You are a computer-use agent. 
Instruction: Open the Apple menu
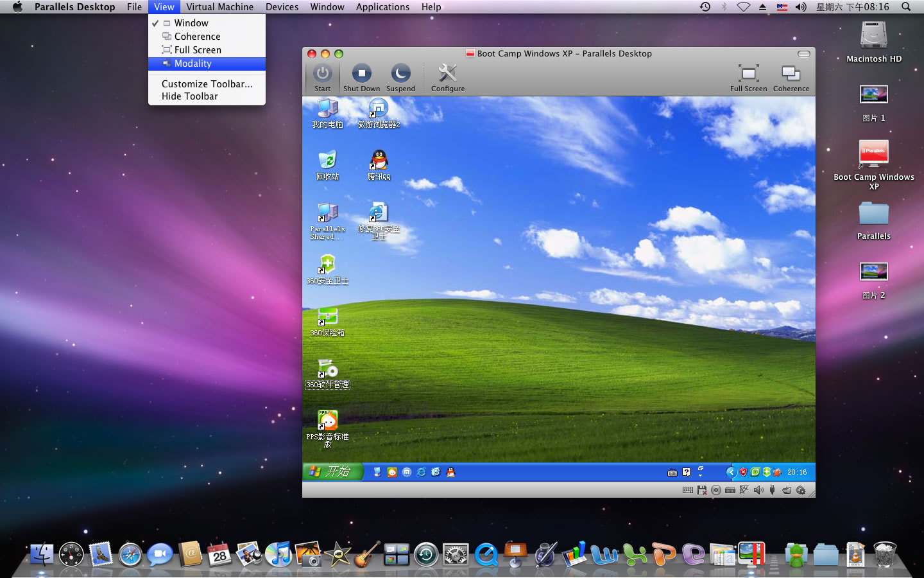click(17, 7)
